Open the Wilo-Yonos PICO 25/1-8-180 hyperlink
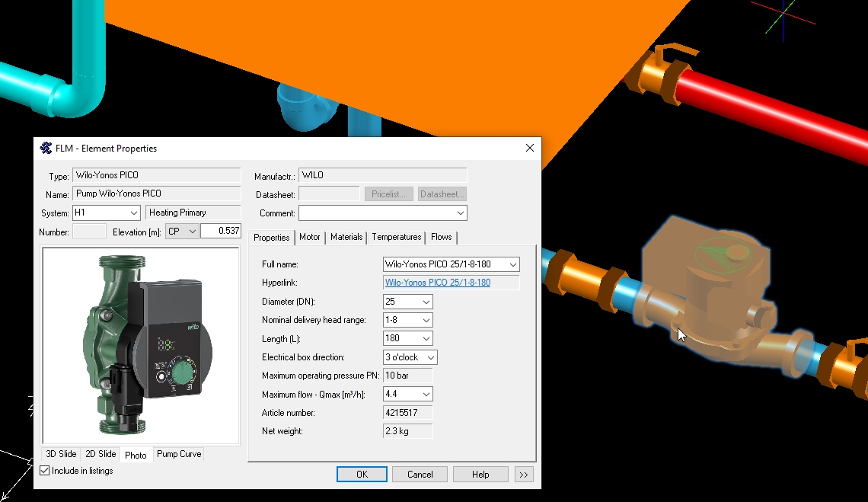This screenshot has height=502, width=868. point(437,283)
